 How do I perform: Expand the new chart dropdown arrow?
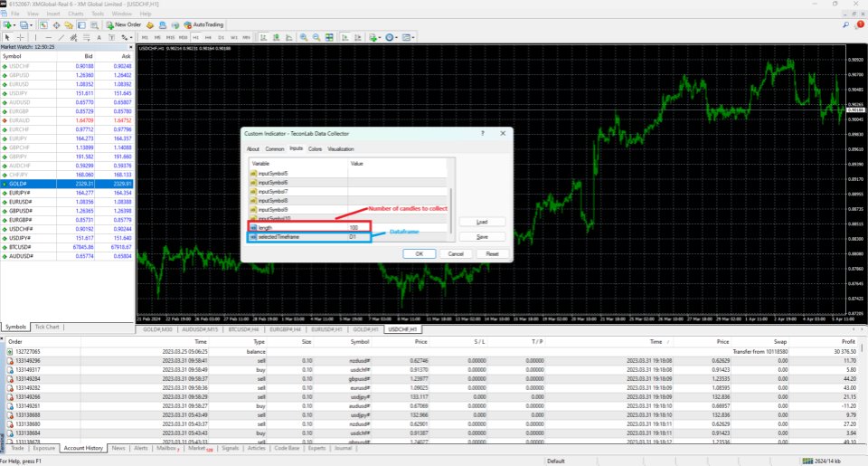pos(14,25)
